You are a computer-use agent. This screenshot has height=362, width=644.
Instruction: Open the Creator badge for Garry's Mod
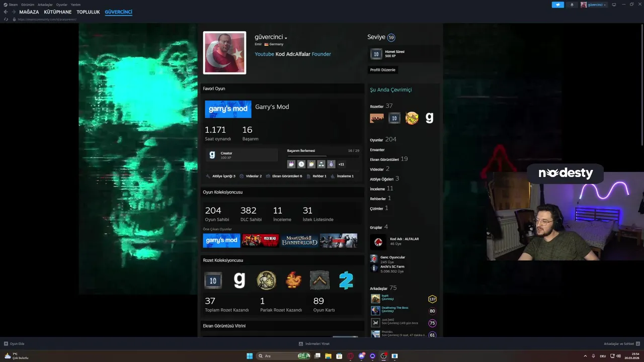[241, 155]
